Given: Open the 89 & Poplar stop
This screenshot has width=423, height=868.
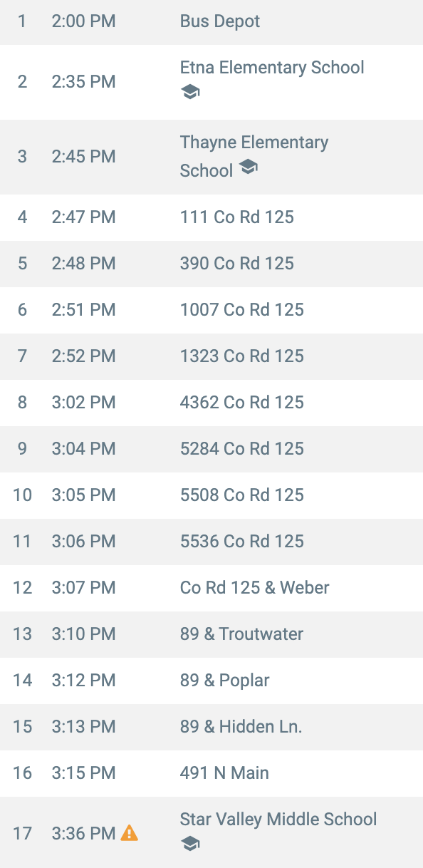Looking at the screenshot, I should tap(211, 680).
